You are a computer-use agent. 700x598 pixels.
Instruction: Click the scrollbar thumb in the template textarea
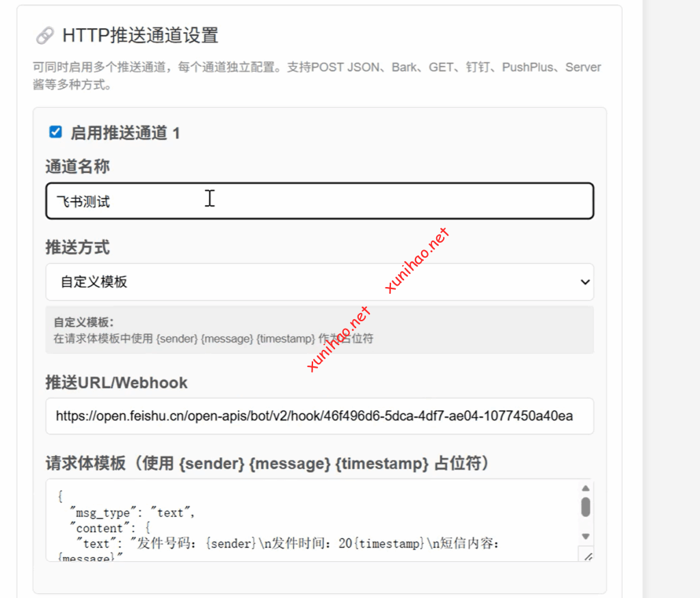coord(585,507)
